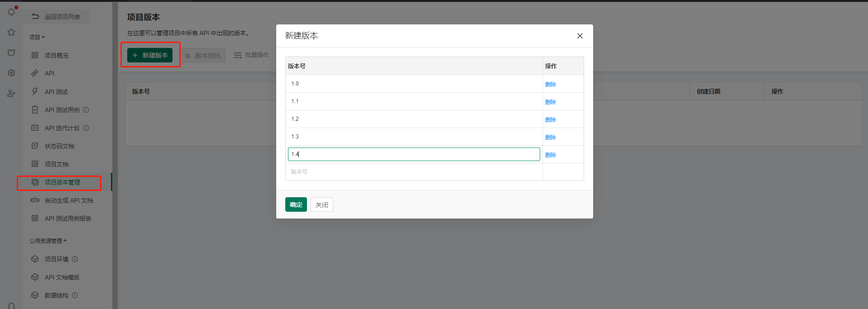
Task: Open API 测试 menu item
Action: coord(56,92)
